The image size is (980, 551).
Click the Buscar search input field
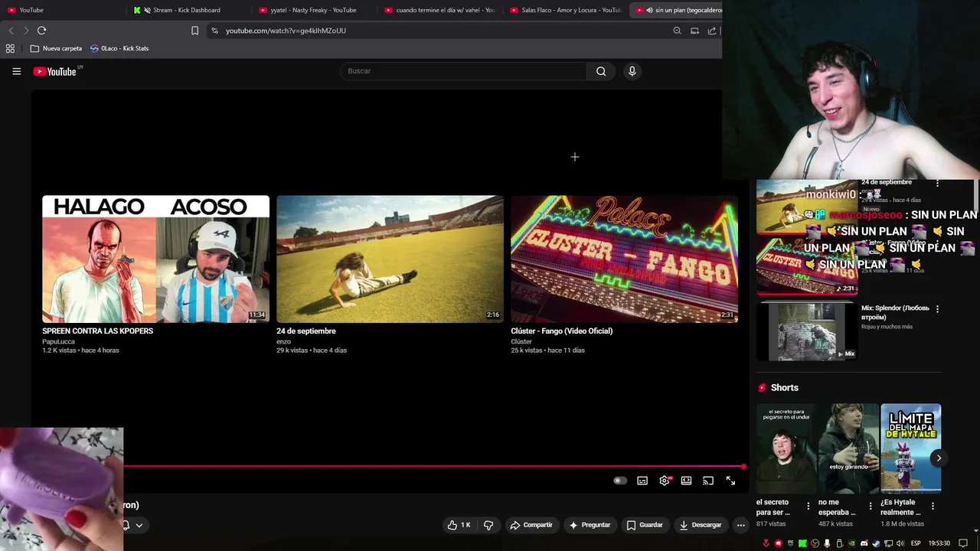(463, 71)
